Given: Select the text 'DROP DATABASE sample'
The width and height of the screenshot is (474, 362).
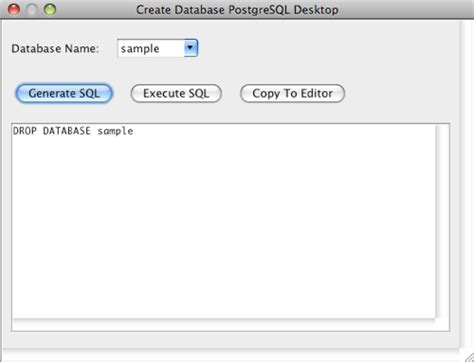Looking at the screenshot, I should pos(73,131).
